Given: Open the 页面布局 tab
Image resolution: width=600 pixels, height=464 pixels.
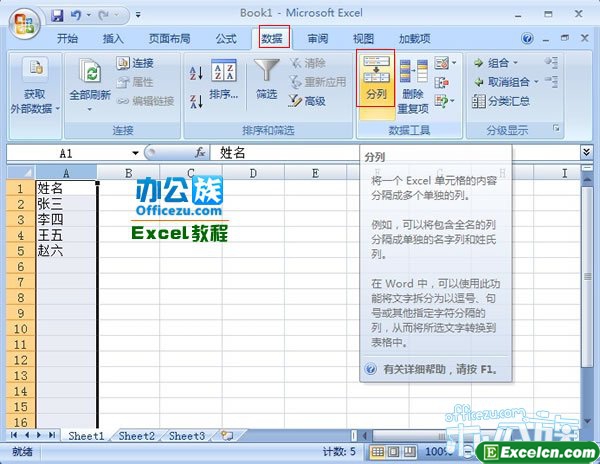Looking at the screenshot, I should click(169, 39).
